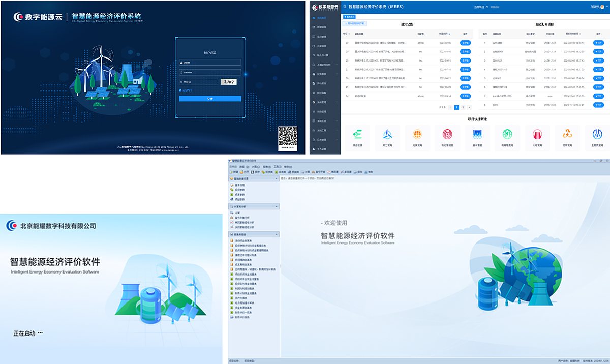
Task: Select 多因素敏感性分析 in desktop software tree
Action: [243, 227]
